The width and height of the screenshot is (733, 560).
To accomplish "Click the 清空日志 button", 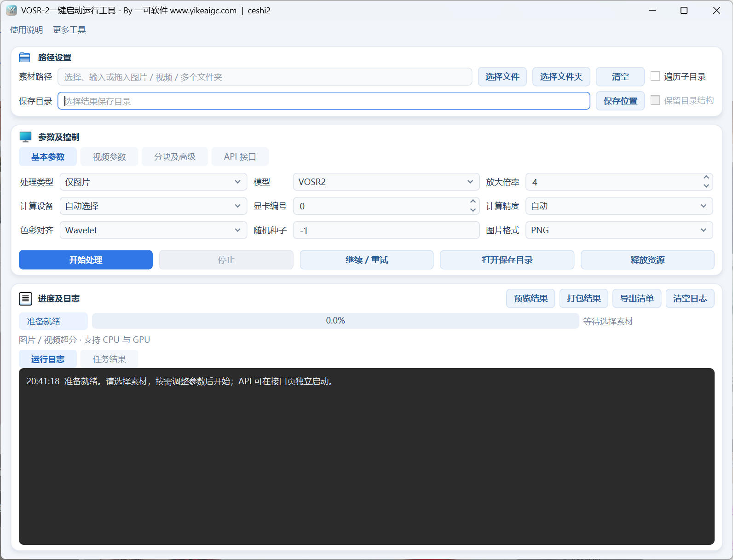I will (x=690, y=299).
